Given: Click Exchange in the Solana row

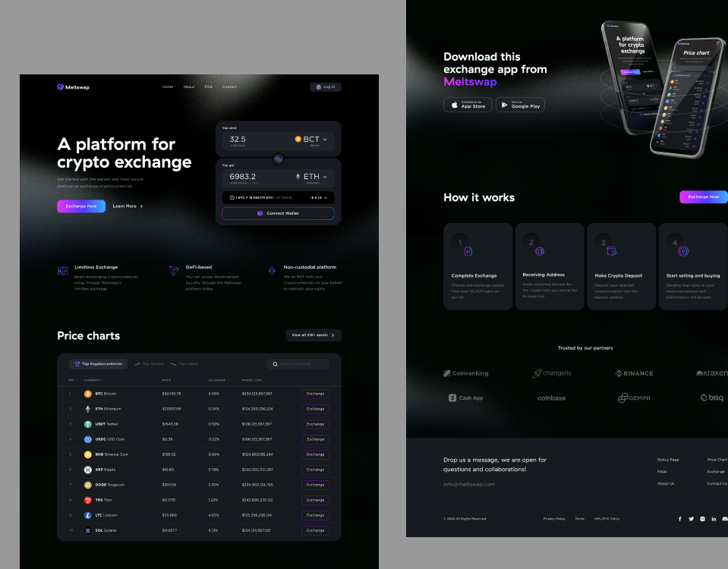Looking at the screenshot, I should pos(315,530).
